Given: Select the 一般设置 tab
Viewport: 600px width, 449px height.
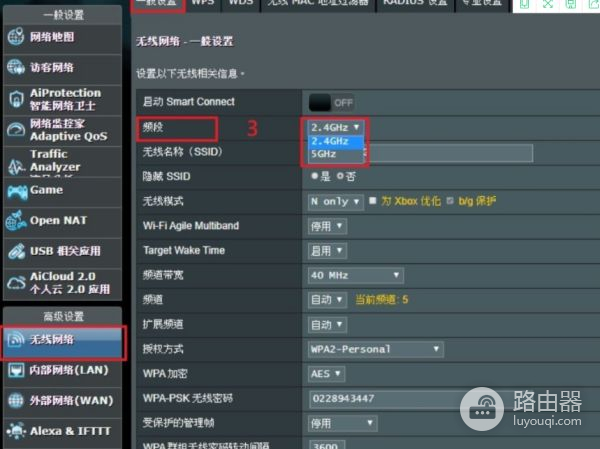Looking at the screenshot, I should (158, 4).
